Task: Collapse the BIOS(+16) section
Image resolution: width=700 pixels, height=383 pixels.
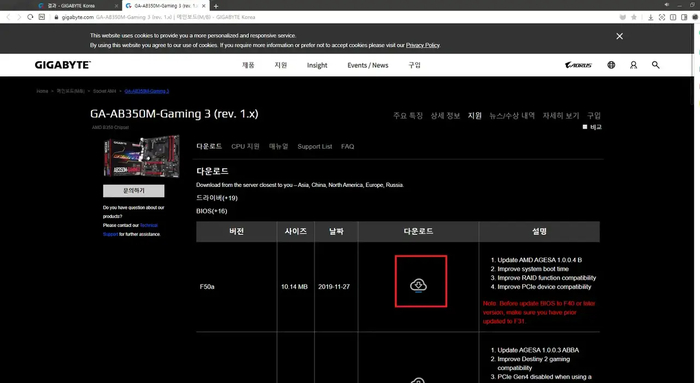Action: [x=212, y=211]
